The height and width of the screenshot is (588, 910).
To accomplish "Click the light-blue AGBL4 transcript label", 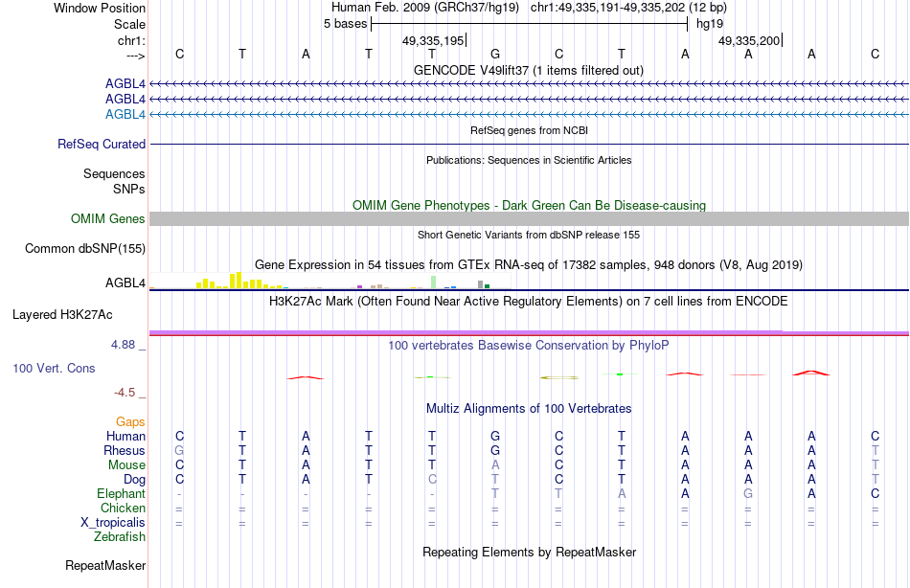I will (x=125, y=114).
